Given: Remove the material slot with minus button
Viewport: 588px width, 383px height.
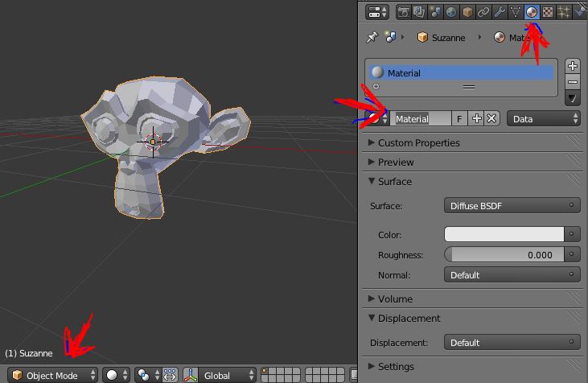Looking at the screenshot, I should pyautogui.click(x=572, y=82).
